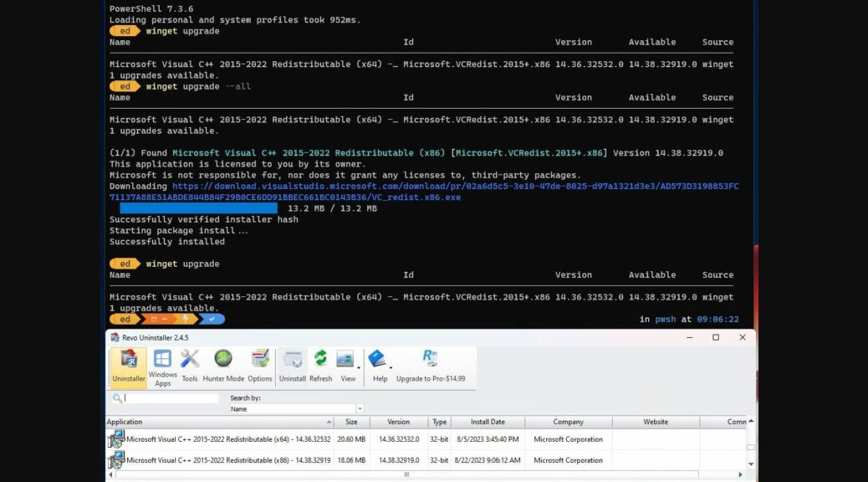Sort by Install Date column
This screenshot has height=482, width=868.
(x=488, y=422)
